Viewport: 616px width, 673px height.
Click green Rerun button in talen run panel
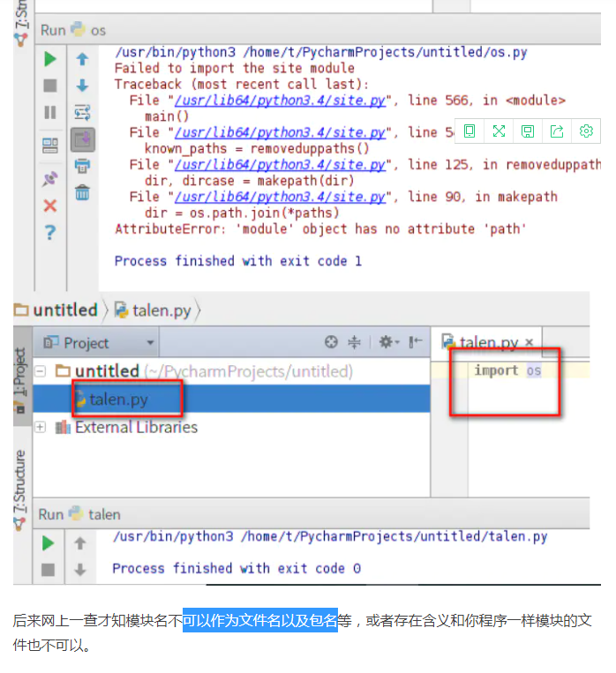coord(48,543)
